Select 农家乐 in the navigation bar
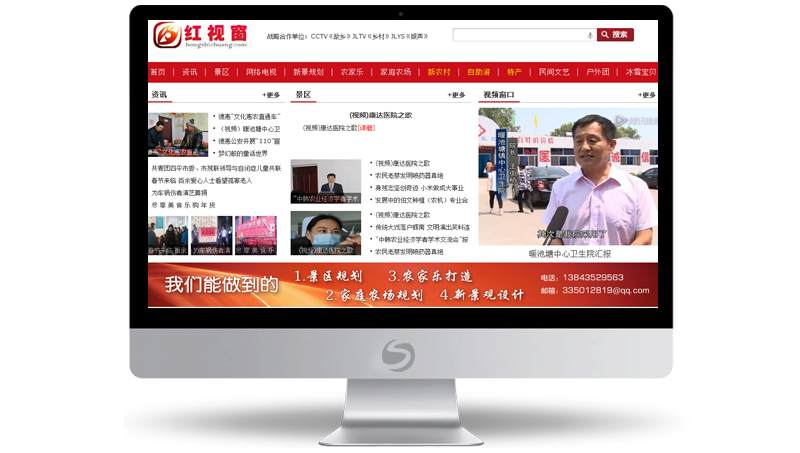 point(352,72)
